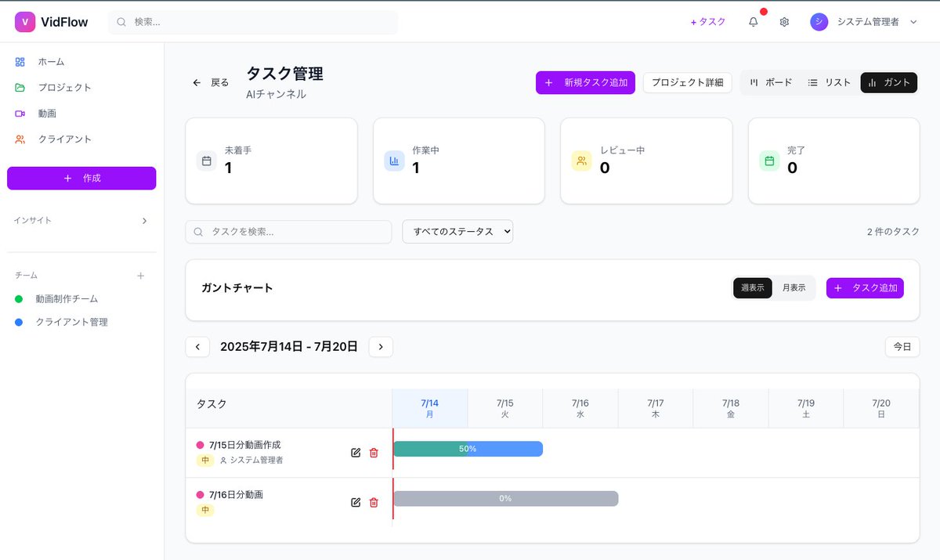Screen dimensions: 940x560
Task: Go to previous week in Gantt chart
Action: click(x=197, y=346)
